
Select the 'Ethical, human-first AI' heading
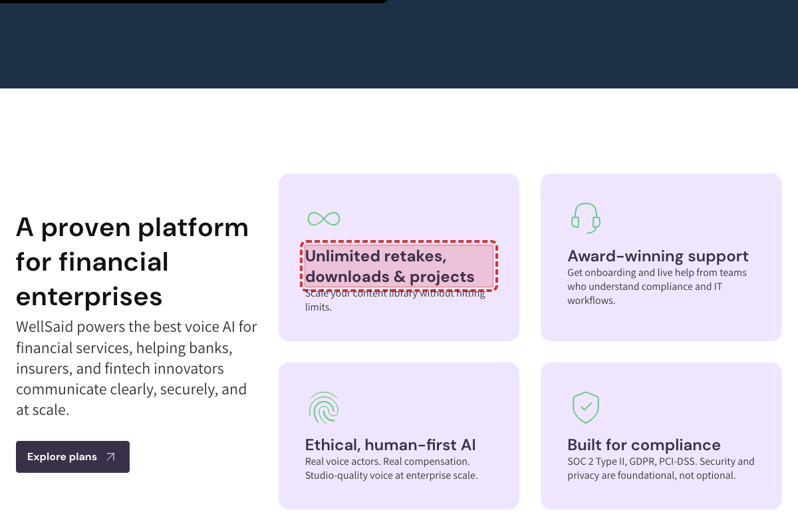[390, 445]
